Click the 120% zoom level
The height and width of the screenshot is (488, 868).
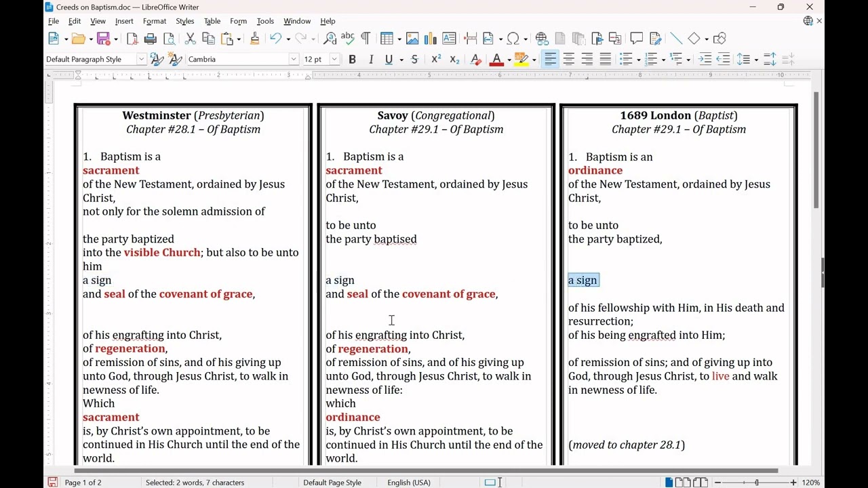tap(811, 483)
